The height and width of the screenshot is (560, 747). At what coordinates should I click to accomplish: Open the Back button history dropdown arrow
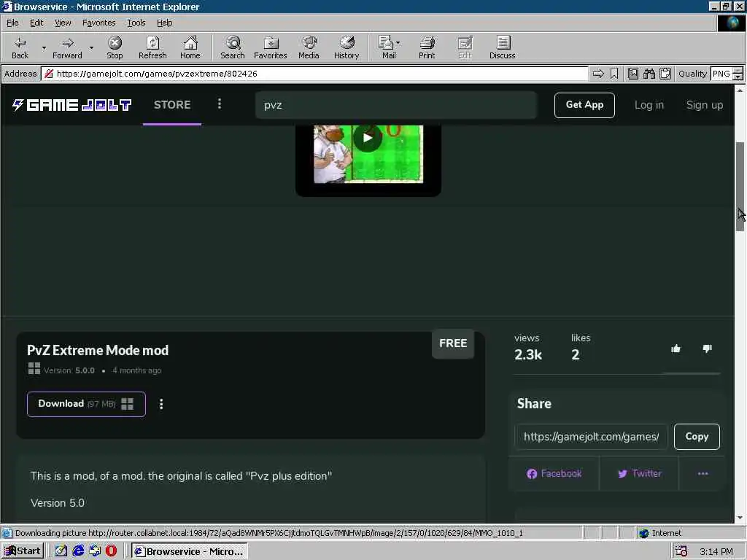[43, 47]
